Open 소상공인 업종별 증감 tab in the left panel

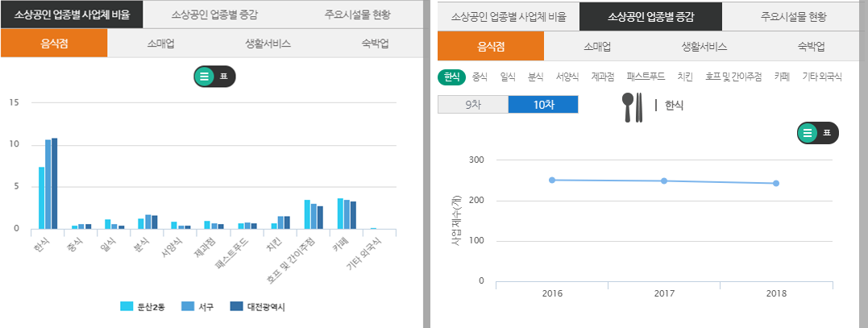(x=215, y=15)
